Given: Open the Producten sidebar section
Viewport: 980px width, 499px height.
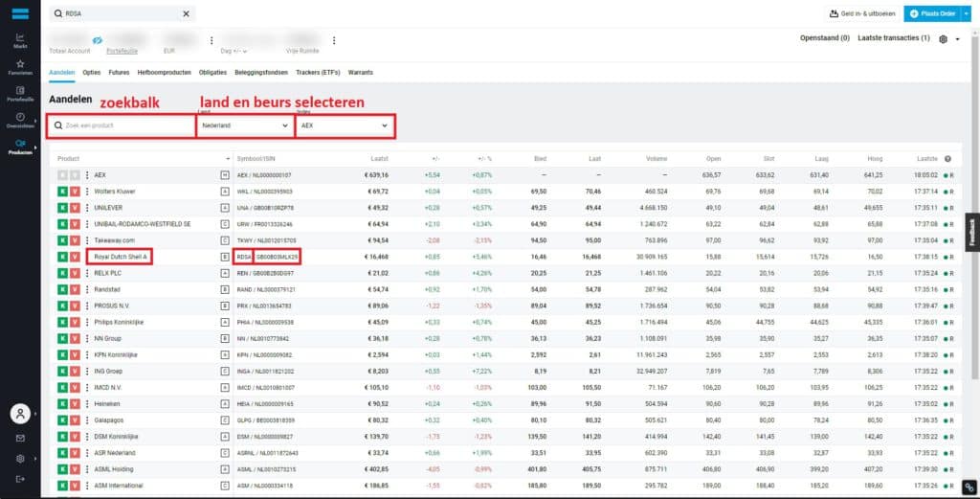Looking at the screenshot, I should [x=20, y=147].
